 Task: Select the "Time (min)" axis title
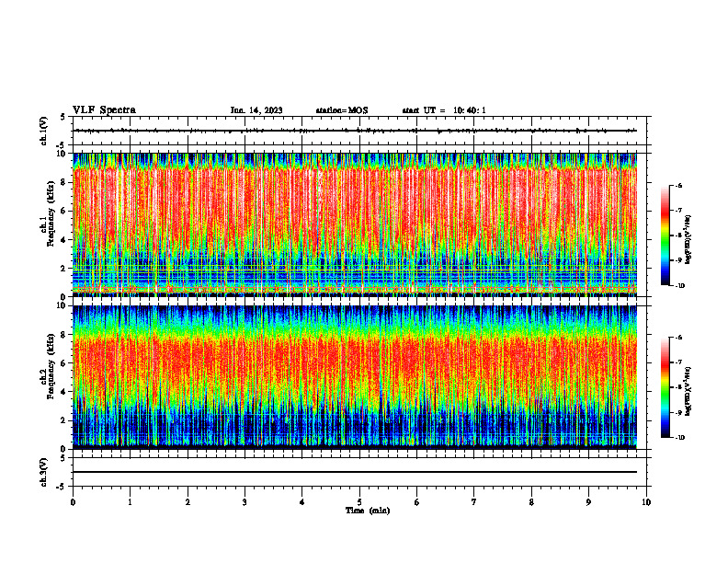(368, 511)
